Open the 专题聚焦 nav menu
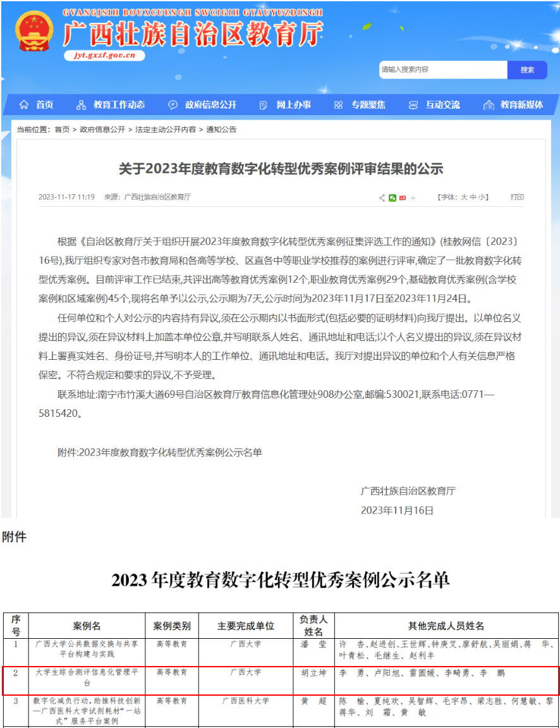This screenshot has height=728, width=560. coord(368,105)
